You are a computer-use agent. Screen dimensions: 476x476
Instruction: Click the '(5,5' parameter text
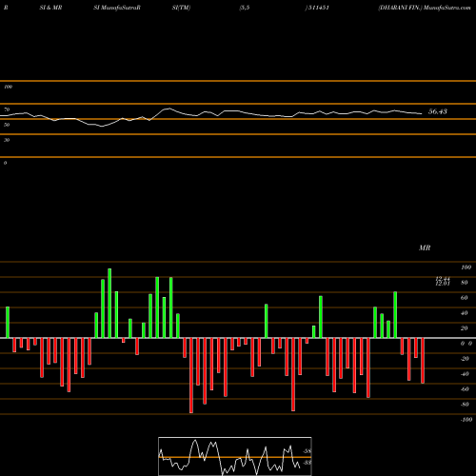(245, 8)
